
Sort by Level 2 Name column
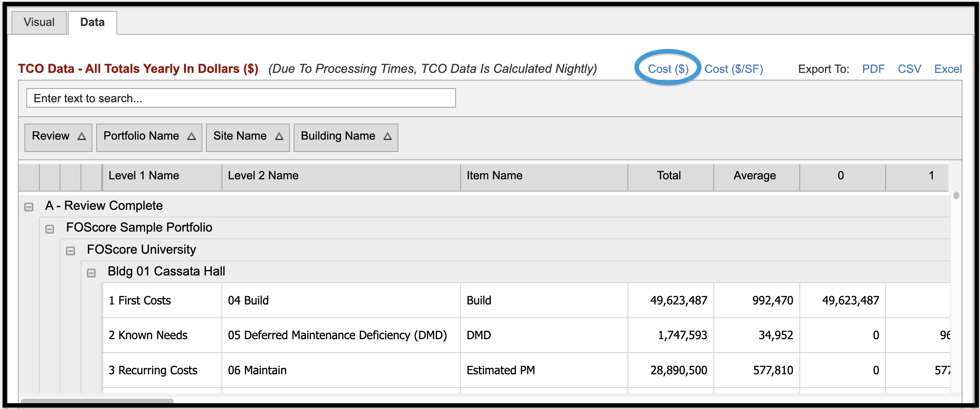(x=341, y=177)
